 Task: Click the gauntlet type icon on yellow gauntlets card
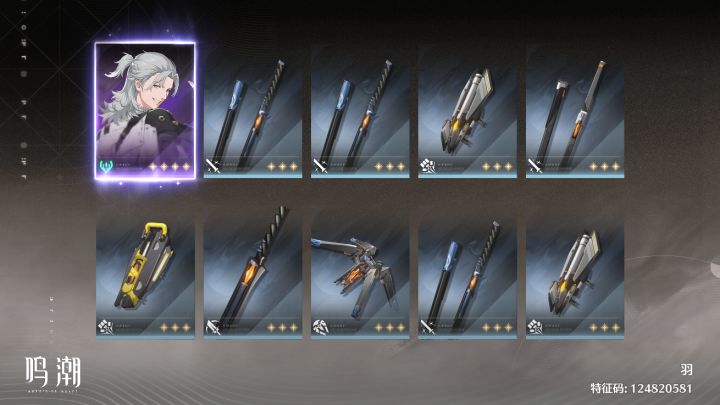106,327
